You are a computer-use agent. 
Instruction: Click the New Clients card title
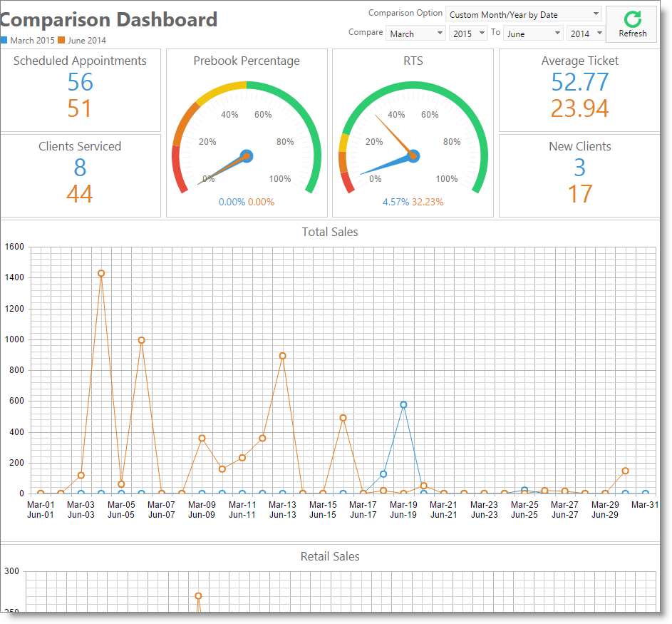580,146
